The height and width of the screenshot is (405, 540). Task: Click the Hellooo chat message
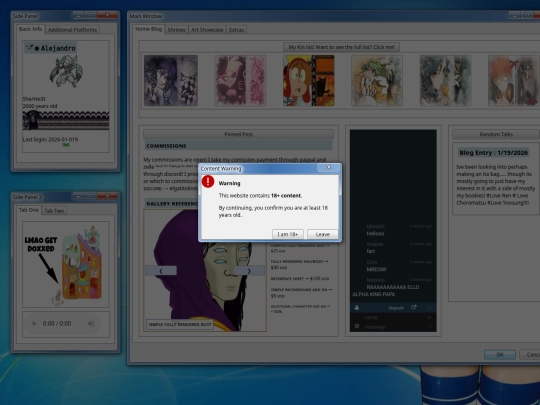tap(375, 233)
